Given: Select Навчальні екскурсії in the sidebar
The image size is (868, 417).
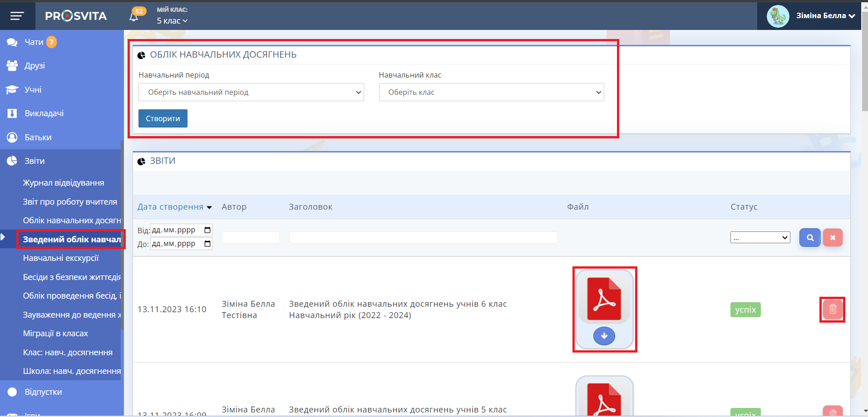Looking at the screenshot, I should tap(61, 258).
